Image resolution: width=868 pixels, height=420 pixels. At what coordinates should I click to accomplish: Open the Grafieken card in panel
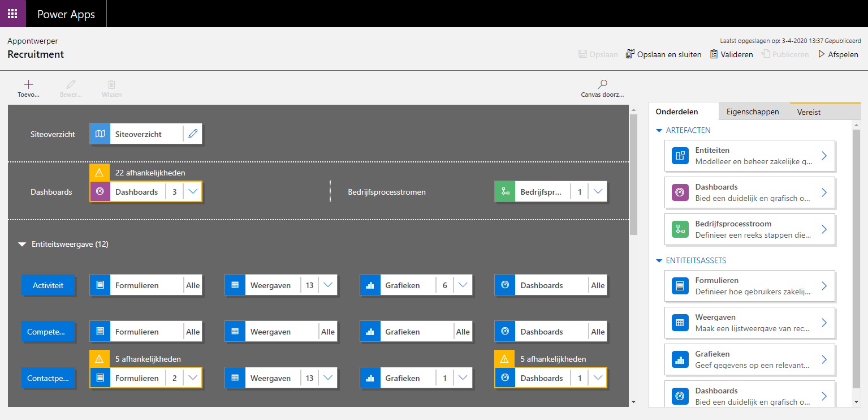tap(750, 359)
